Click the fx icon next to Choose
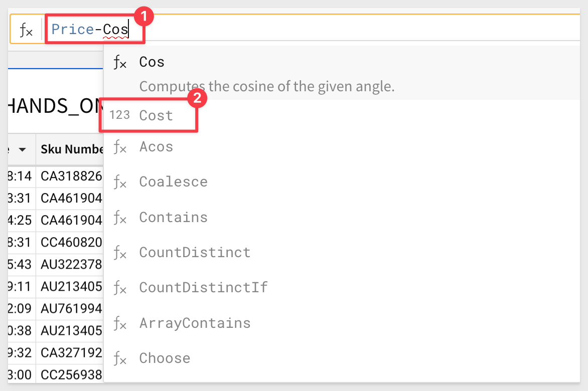588x391 pixels. point(120,358)
